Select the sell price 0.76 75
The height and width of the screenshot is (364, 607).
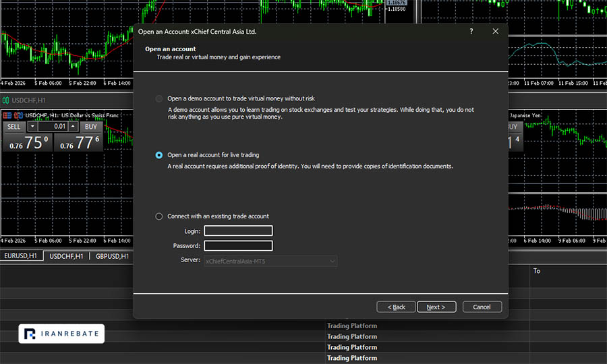coord(28,142)
